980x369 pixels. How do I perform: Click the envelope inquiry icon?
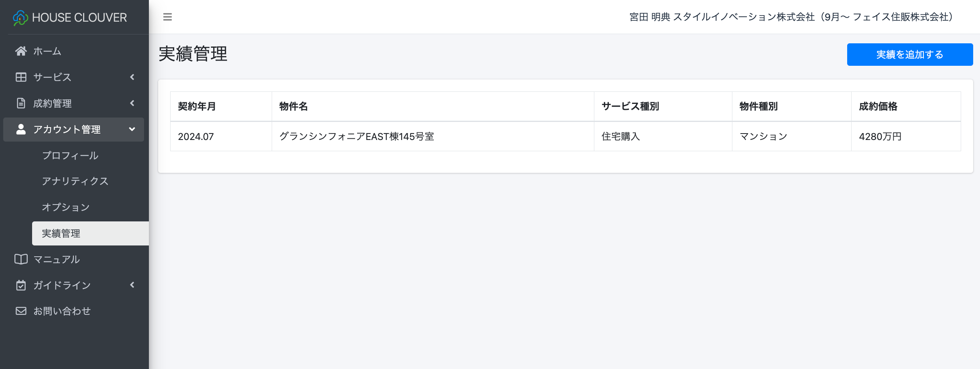pyautogui.click(x=21, y=311)
